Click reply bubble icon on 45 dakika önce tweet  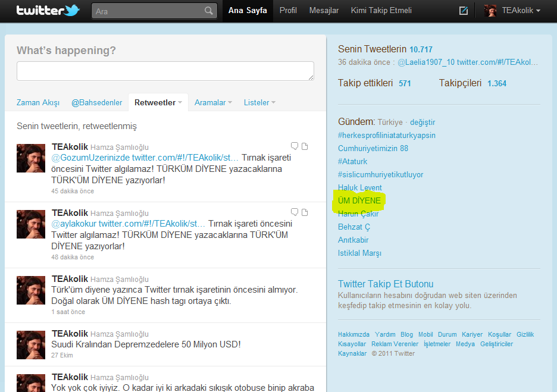click(295, 146)
